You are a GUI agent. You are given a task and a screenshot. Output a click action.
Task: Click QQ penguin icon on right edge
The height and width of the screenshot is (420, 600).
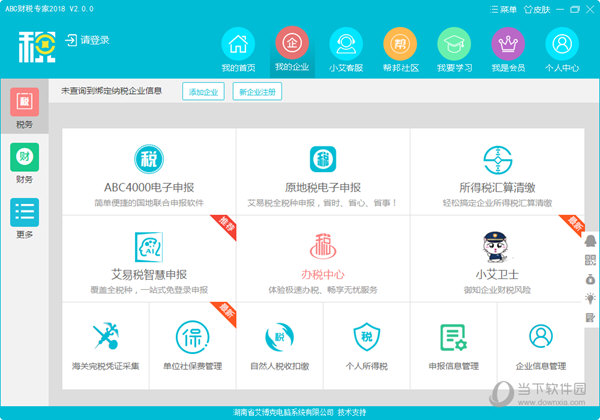[590, 241]
